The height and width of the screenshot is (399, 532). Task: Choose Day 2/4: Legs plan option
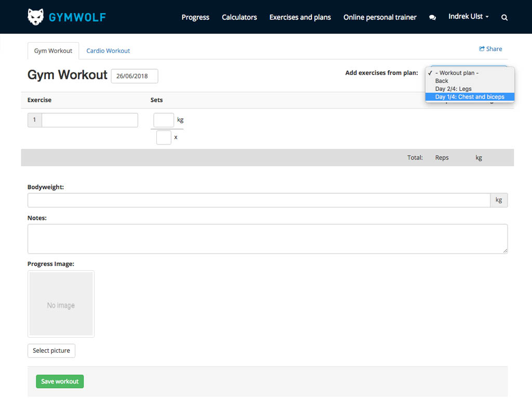[453, 89]
